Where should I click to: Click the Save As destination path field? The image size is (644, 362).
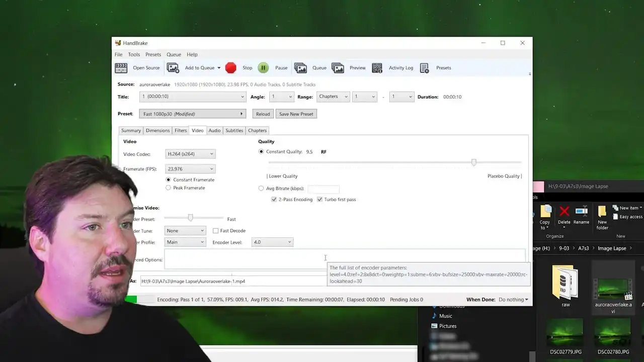coord(232,282)
